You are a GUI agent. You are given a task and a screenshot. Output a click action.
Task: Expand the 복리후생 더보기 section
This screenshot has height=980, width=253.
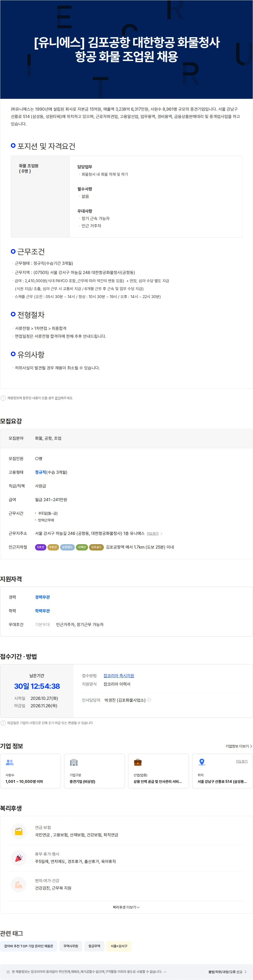(126, 907)
